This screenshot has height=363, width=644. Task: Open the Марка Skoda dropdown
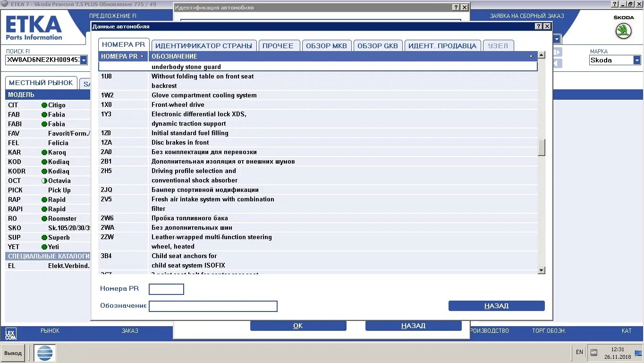click(x=637, y=60)
